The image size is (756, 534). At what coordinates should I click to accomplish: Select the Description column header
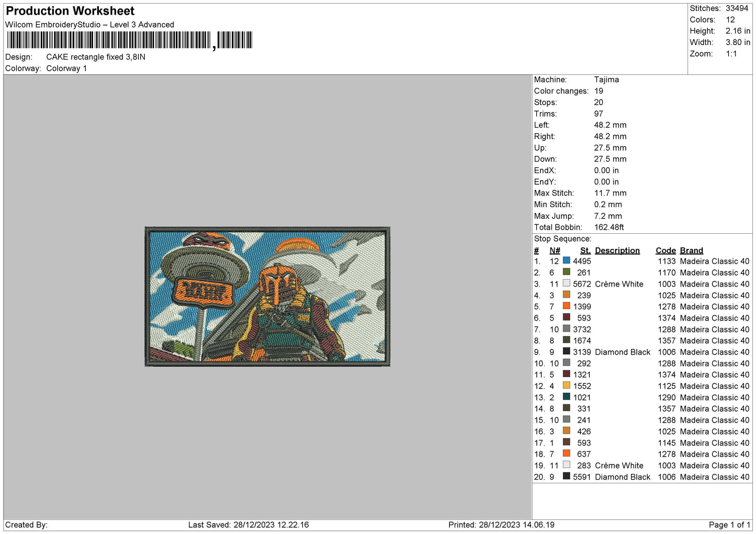tap(617, 251)
